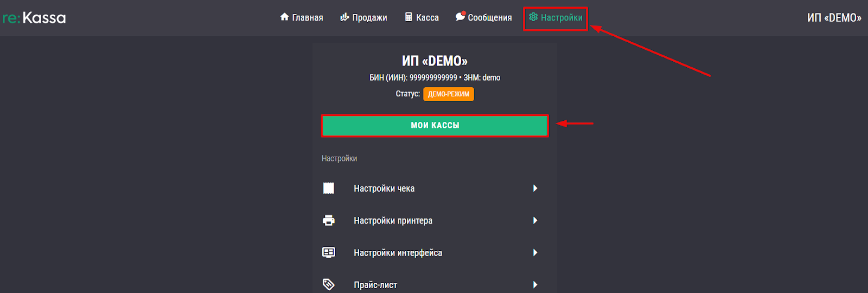Click the house icon beside Главная

284,17
